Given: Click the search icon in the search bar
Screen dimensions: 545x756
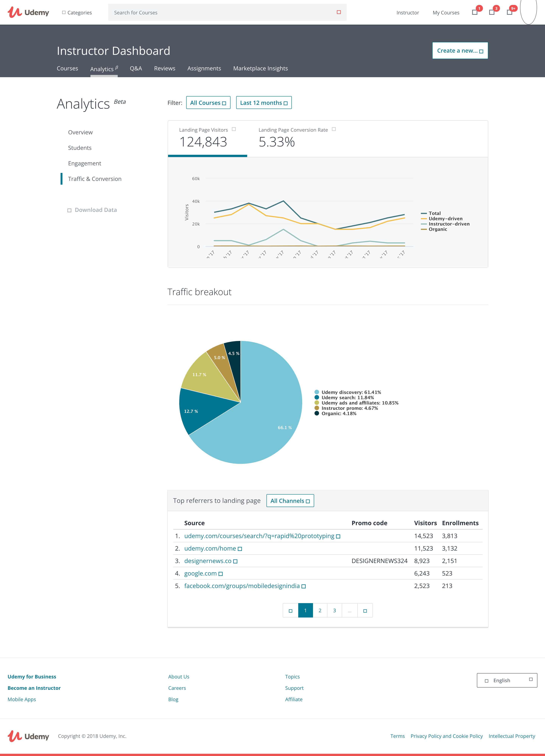Looking at the screenshot, I should click(339, 12).
